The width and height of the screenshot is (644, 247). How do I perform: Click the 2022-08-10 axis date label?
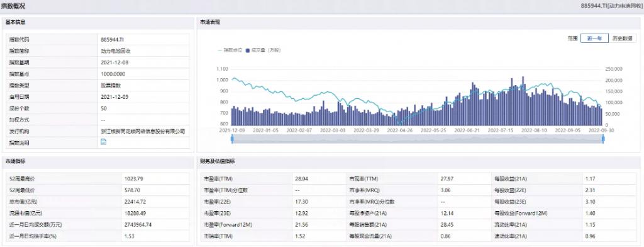534,130
